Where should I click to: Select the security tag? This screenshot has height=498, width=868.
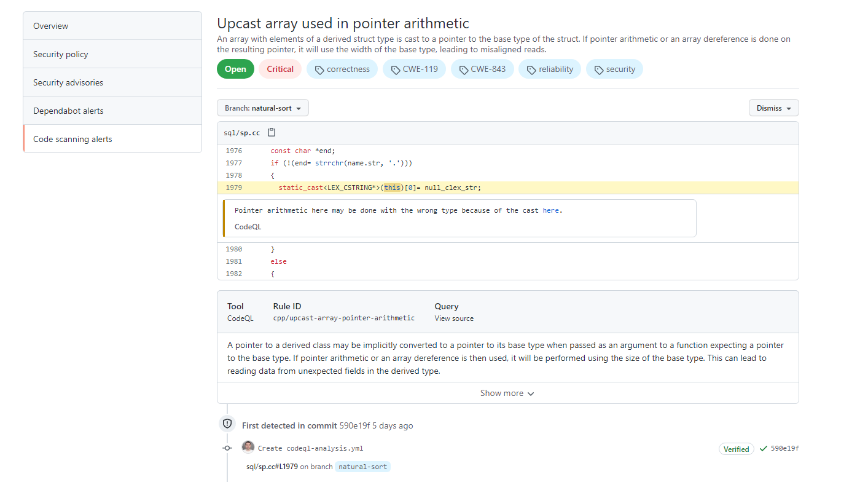tap(614, 69)
